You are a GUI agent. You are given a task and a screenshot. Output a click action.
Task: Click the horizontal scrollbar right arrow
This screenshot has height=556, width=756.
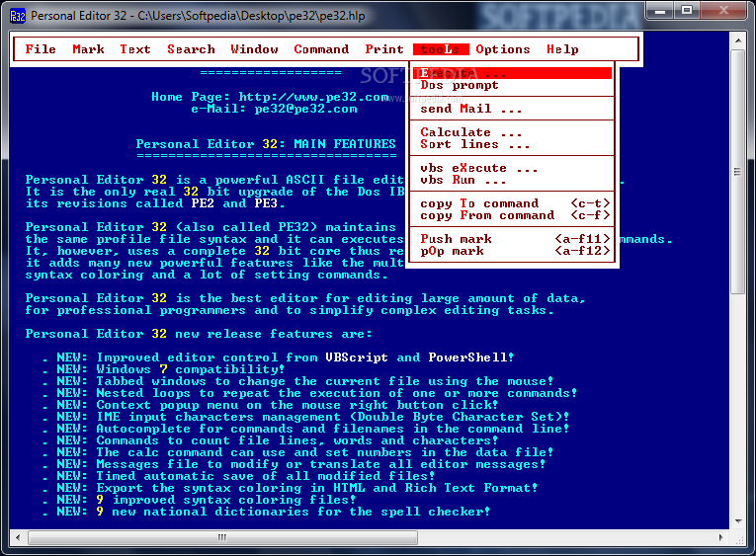721,537
